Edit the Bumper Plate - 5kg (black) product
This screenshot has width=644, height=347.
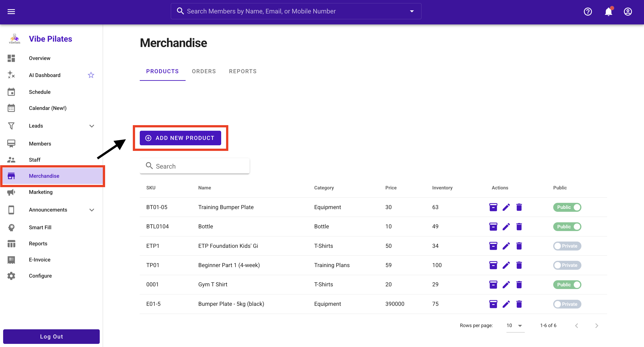506,304
